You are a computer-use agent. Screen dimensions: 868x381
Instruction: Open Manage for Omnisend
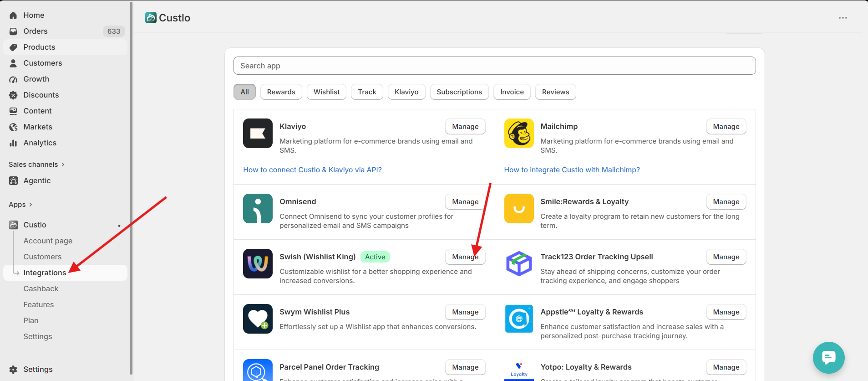pyautogui.click(x=465, y=202)
